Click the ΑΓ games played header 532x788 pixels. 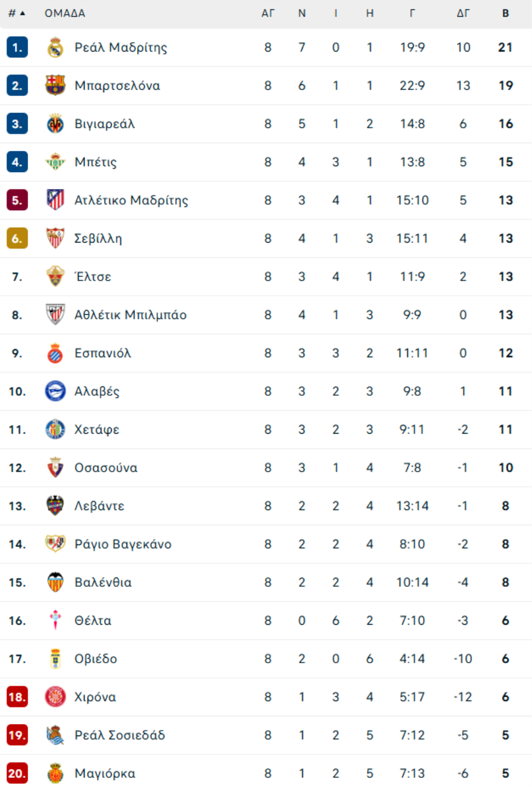click(268, 13)
